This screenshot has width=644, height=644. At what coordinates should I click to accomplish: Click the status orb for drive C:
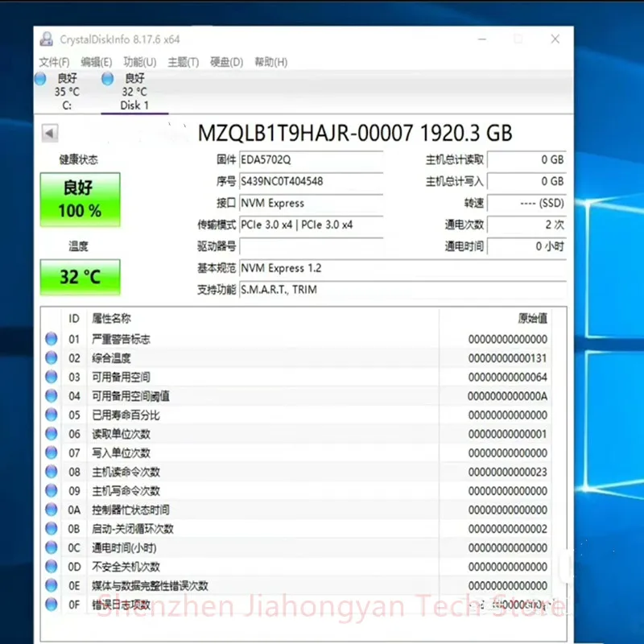coord(41,79)
